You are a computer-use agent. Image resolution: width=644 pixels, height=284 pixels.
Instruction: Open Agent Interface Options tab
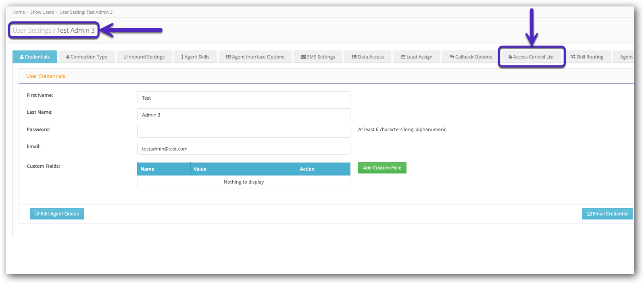tap(255, 57)
